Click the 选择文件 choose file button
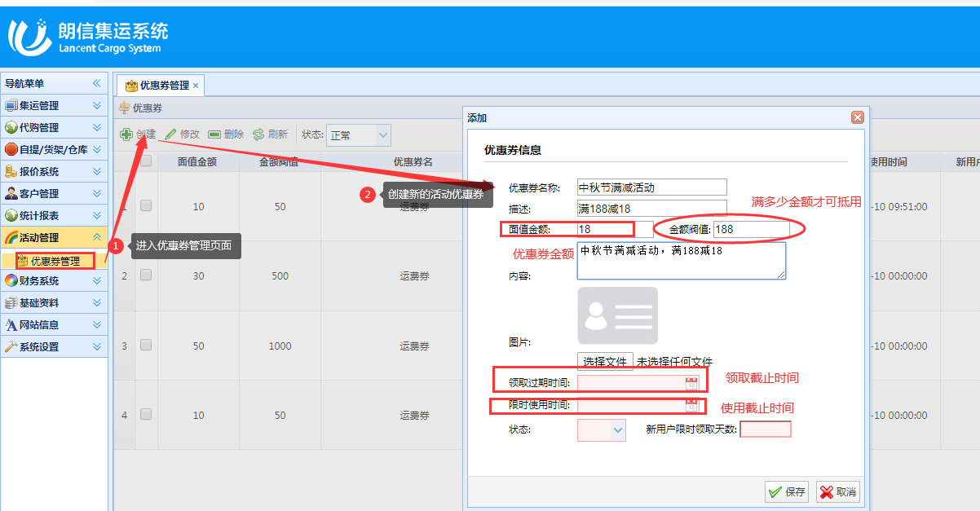 point(605,361)
